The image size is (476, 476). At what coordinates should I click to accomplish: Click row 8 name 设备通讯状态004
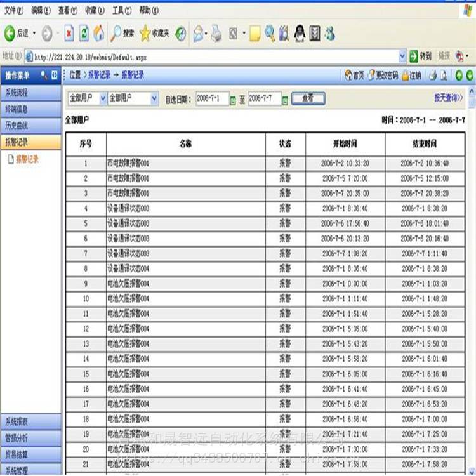tap(128, 268)
